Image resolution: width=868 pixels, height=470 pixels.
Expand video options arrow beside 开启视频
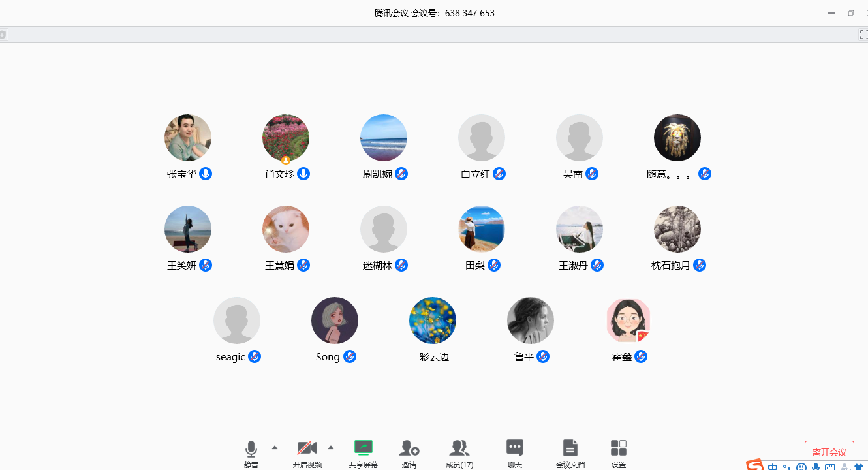click(x=331, y=447)
